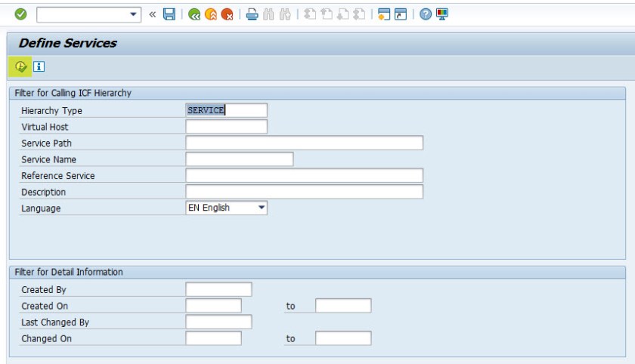Click the 'Reference Service' label
This screenshot has height=364, width=635.
coord(58,175)
